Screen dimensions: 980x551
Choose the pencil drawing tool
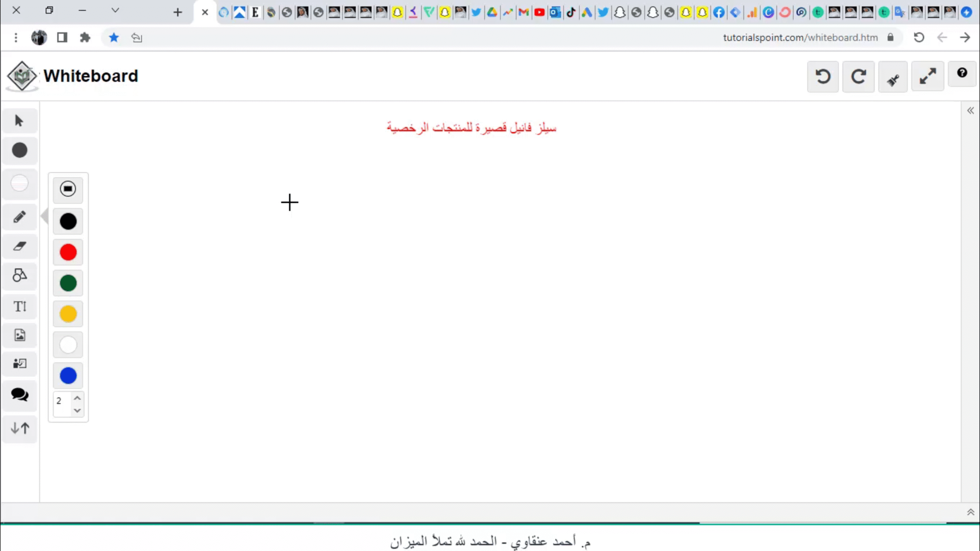pyautogui.click(x=19, y=217)
